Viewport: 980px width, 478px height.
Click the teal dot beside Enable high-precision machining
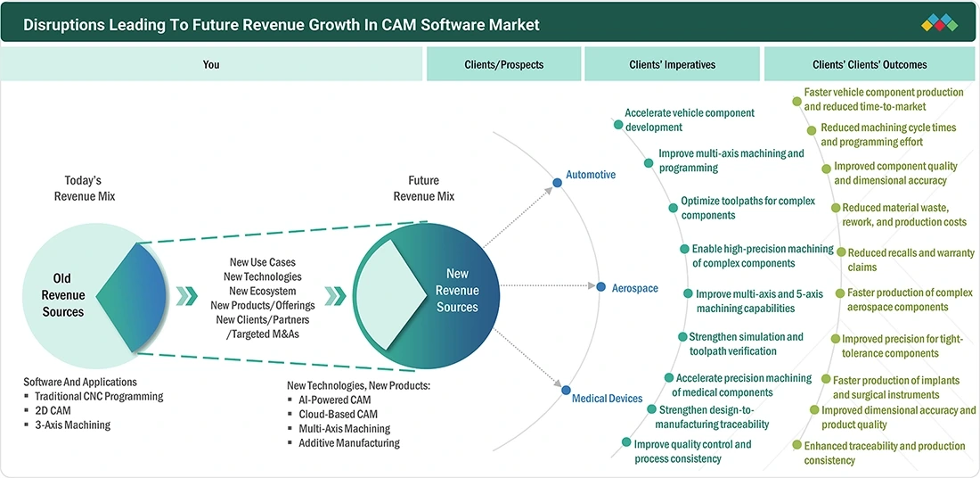click(684, 249)
